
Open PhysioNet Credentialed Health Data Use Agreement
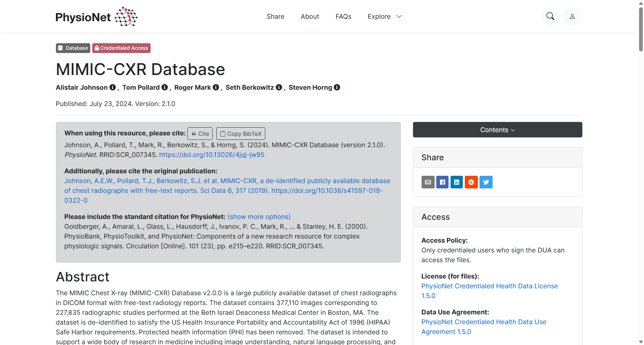[x=484, y=327]
